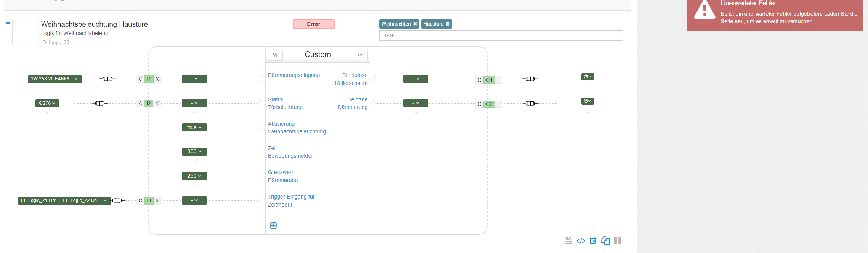Click the green I2 input label
The image size is (868, 253).
pyautogui.click(x=149, y=103)
